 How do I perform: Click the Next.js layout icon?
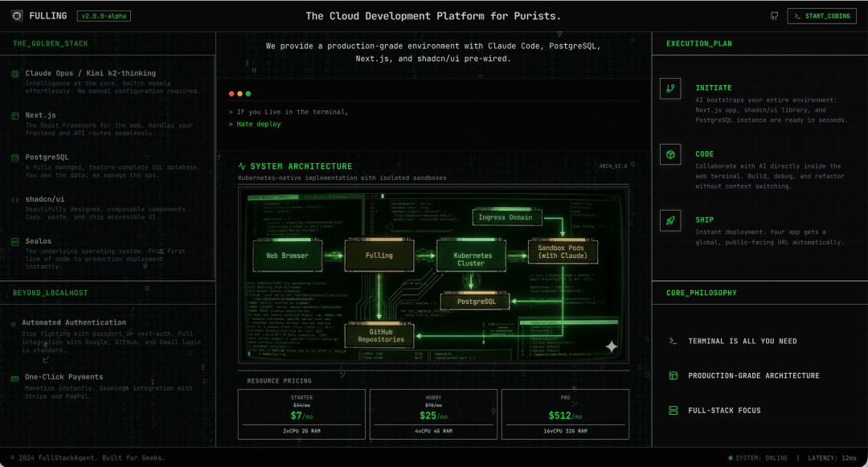pos(15,116)
